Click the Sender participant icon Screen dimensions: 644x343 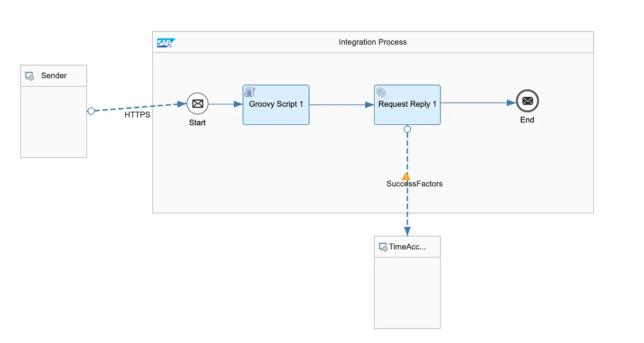click(x=29, y=76)
